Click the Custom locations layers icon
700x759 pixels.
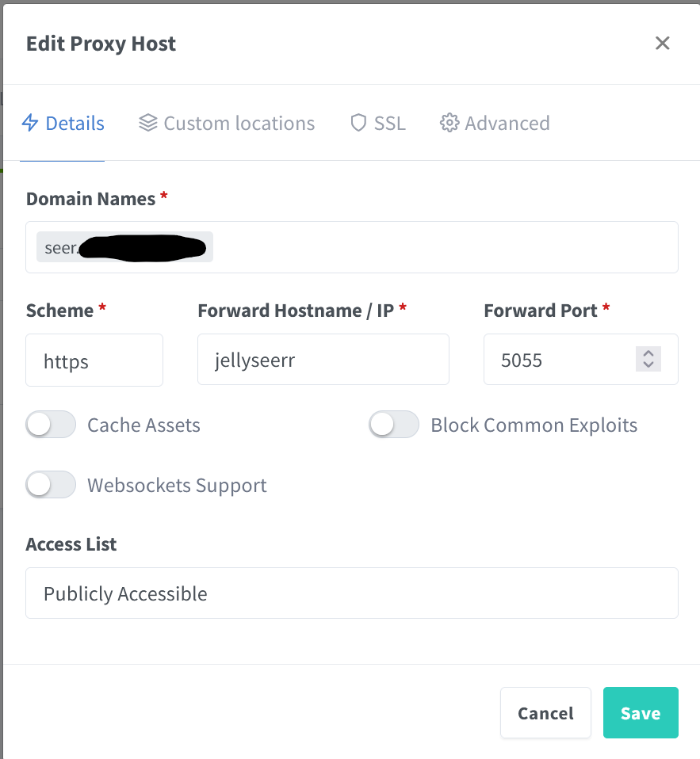click(x=148, y=123)
